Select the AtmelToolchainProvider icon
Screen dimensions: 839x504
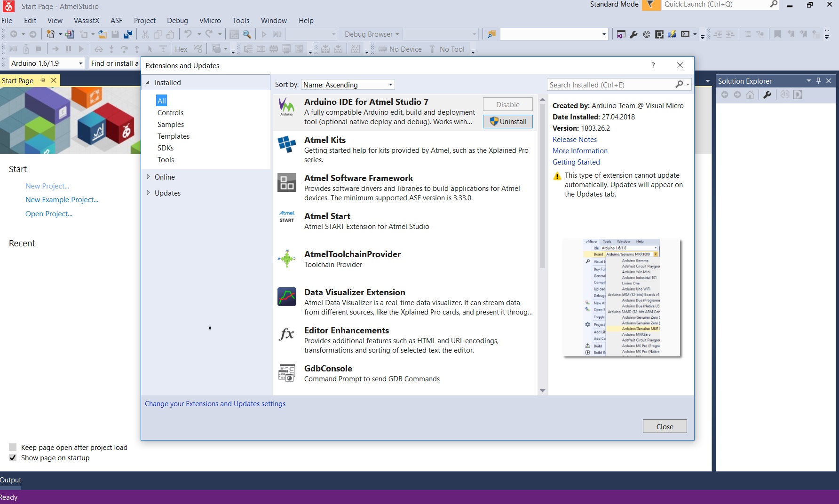coord(287,259)
